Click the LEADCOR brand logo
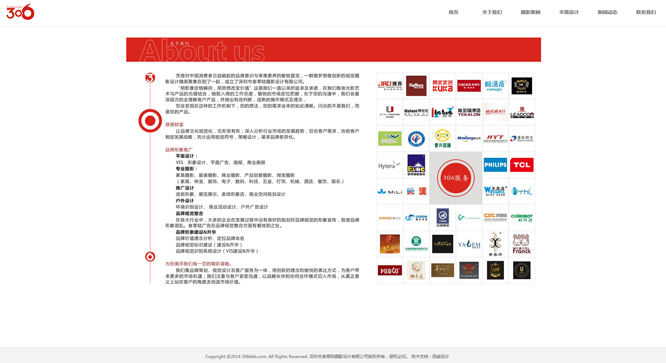Viewport: 666px width, 363px height. (522, 113)
